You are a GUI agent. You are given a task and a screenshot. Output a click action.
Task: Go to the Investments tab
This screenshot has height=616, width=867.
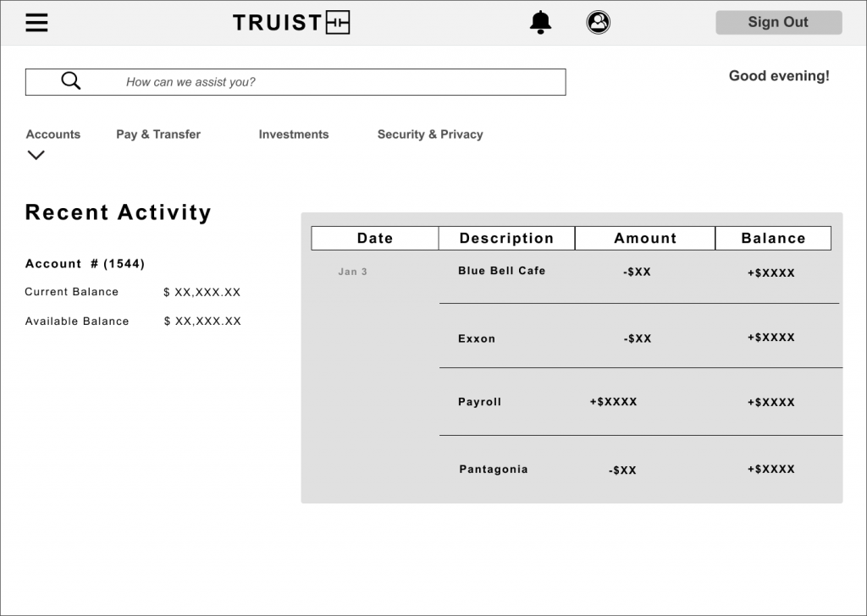[x=294, y=135]
